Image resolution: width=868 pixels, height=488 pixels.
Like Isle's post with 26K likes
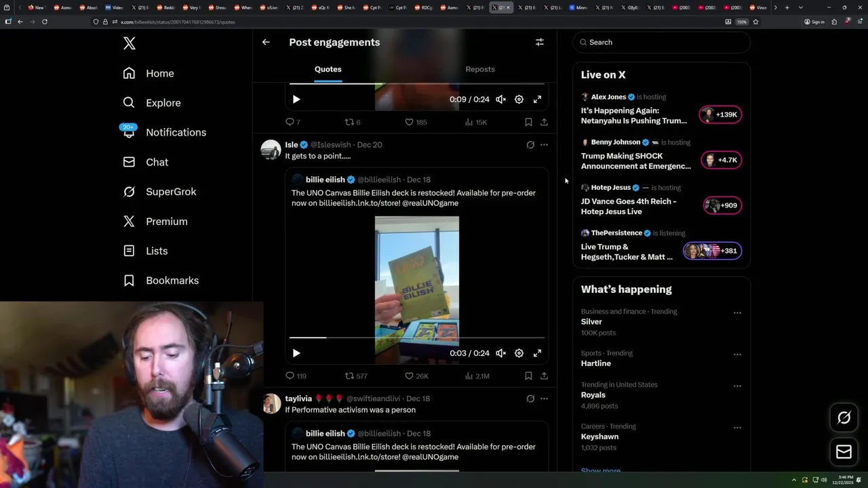pos(416,376)
